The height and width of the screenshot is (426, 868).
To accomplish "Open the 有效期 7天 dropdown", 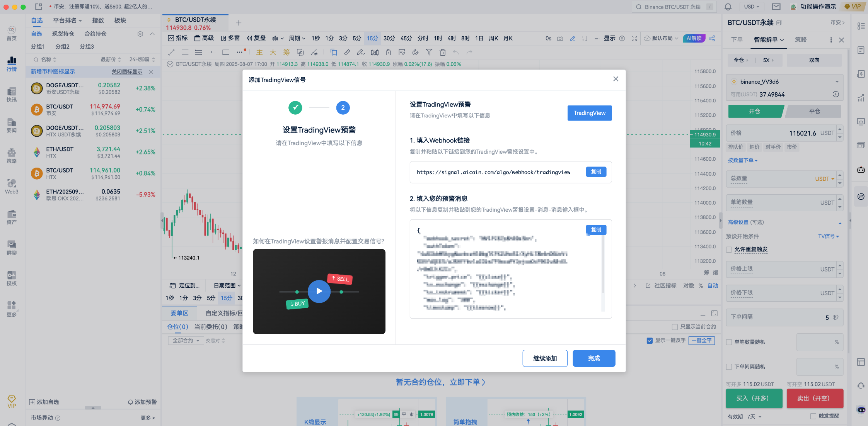I will click(x=754, y=417).
